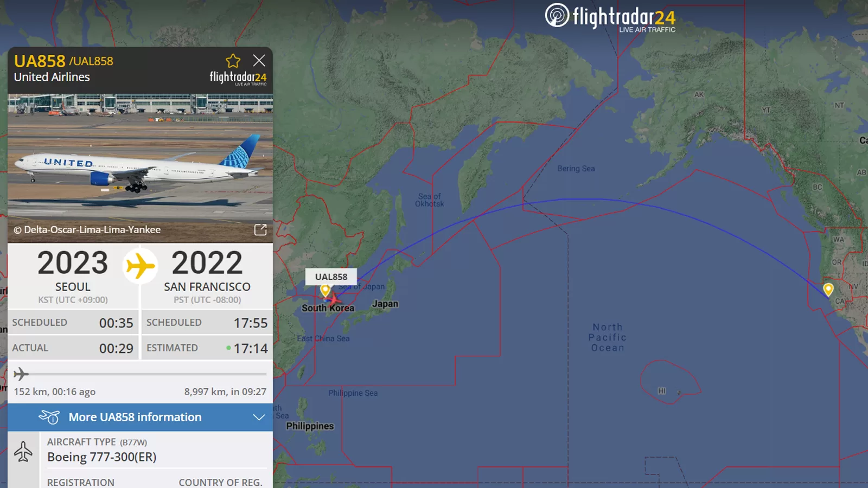Screen dimensions: 868x488
Task: Open the United aircraft photo thumbnail
Action: tap(140, 168)
